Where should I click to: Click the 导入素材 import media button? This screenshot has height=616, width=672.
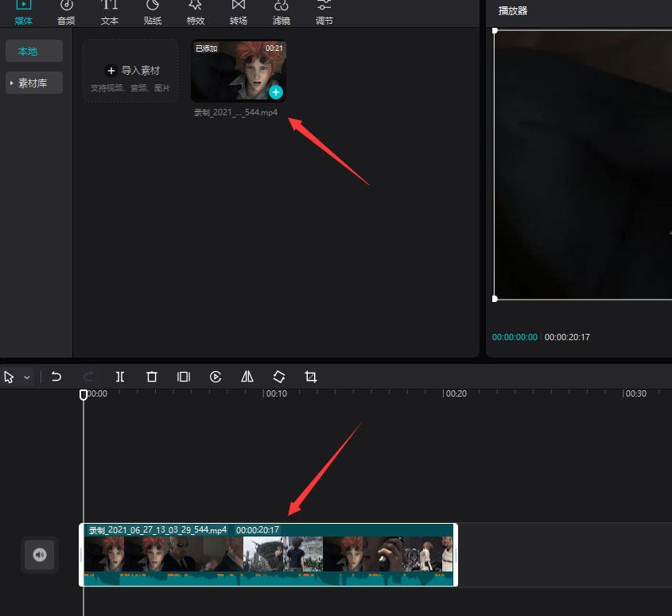click(130, 71)
